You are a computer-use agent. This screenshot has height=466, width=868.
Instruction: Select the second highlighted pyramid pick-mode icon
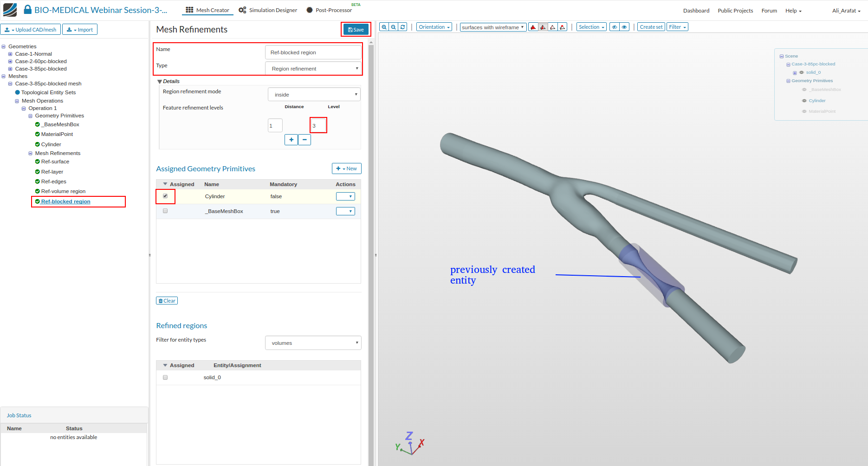[543, 27]
